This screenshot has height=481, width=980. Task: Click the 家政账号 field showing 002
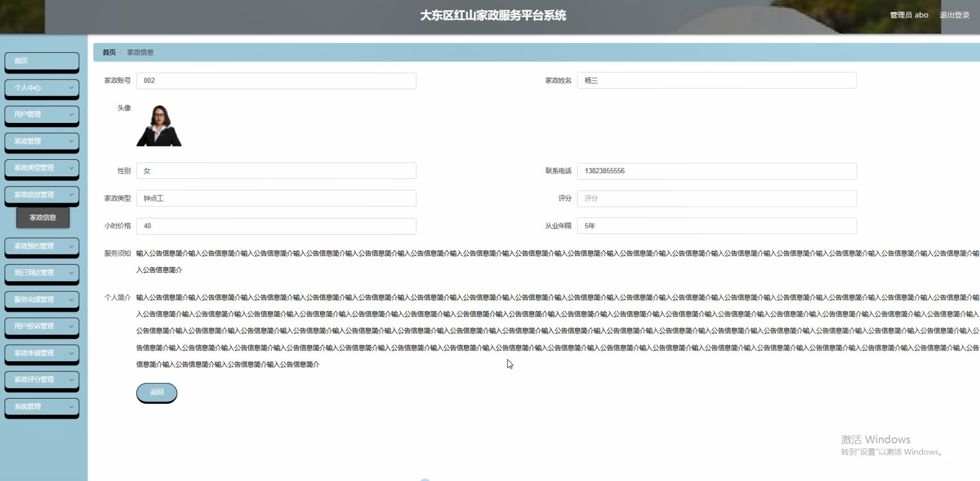[276, 81]
